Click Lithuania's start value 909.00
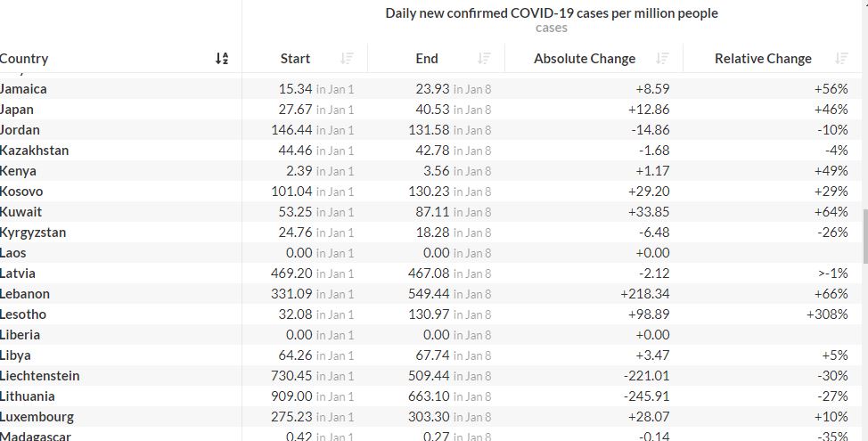Viewport: 868px width, 441px height. click(291, 396)
